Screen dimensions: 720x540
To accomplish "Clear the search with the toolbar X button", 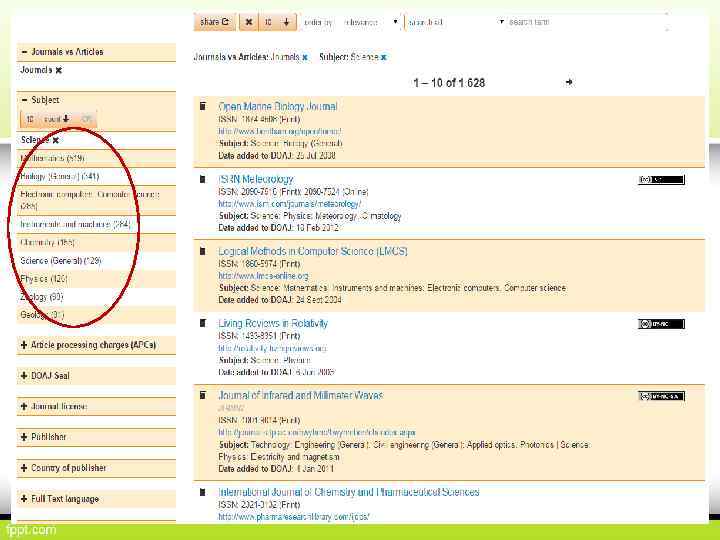I will point(249,22).
